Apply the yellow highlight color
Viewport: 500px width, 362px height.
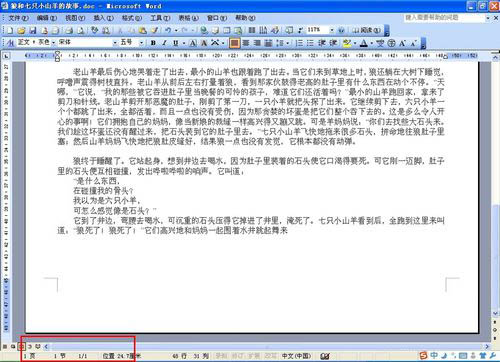coord(347,43)
